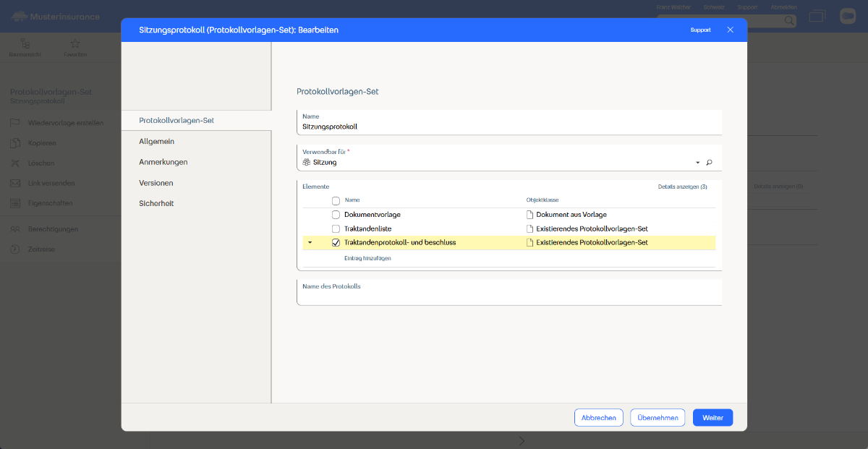Click the search magnifier in the top bar

pos(789,21)
